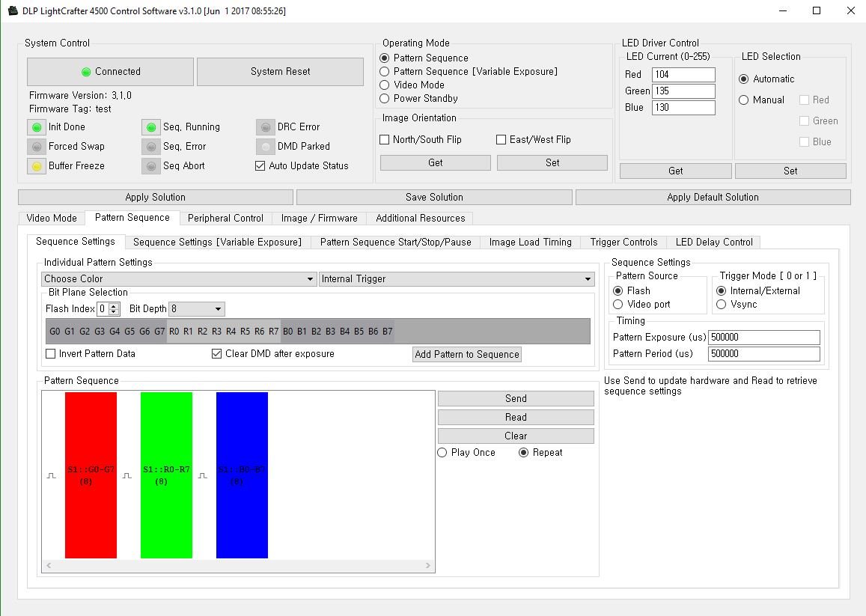Click the DMD Parked status indicator
The height and width of the screenshot is (616, 866).
tap(266, 147)
